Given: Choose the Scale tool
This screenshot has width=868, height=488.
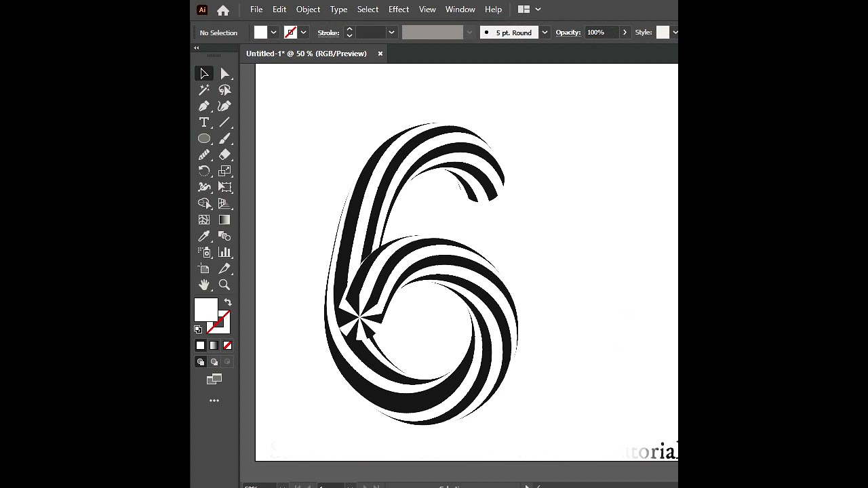Looking at the screenshot, I should click(x=225, y=171).
